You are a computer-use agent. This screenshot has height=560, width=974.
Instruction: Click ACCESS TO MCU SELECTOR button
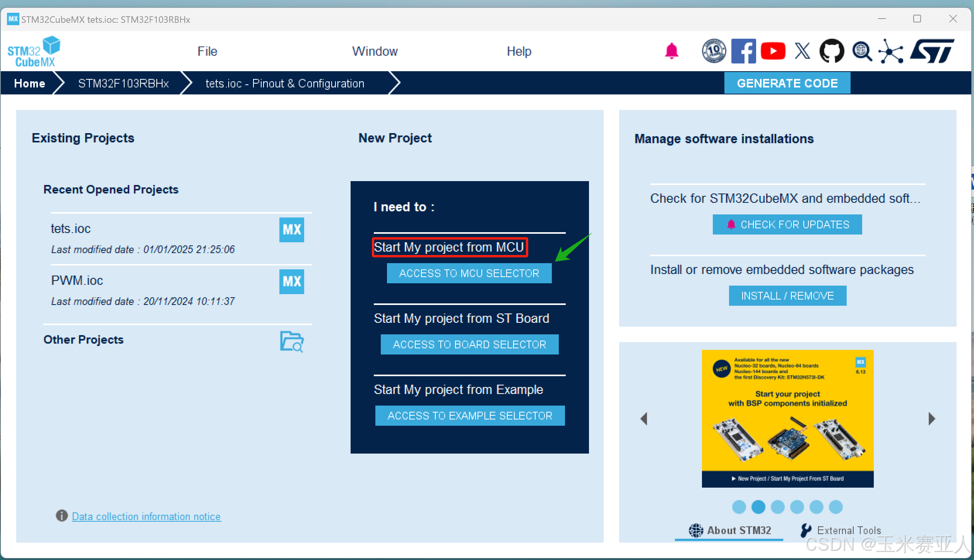tap(469, 273)
